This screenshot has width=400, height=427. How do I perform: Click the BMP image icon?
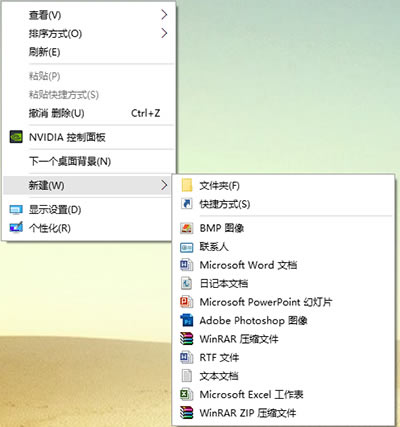point(187,228)
